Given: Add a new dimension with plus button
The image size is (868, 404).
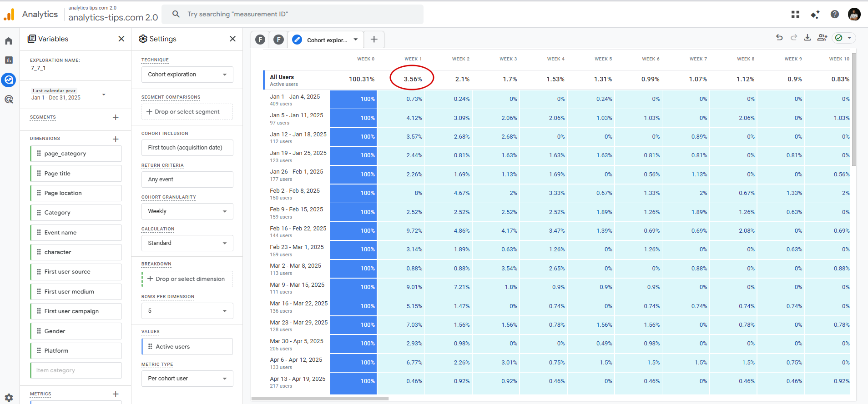Looking at the screenshot, I should coord(116,139).
